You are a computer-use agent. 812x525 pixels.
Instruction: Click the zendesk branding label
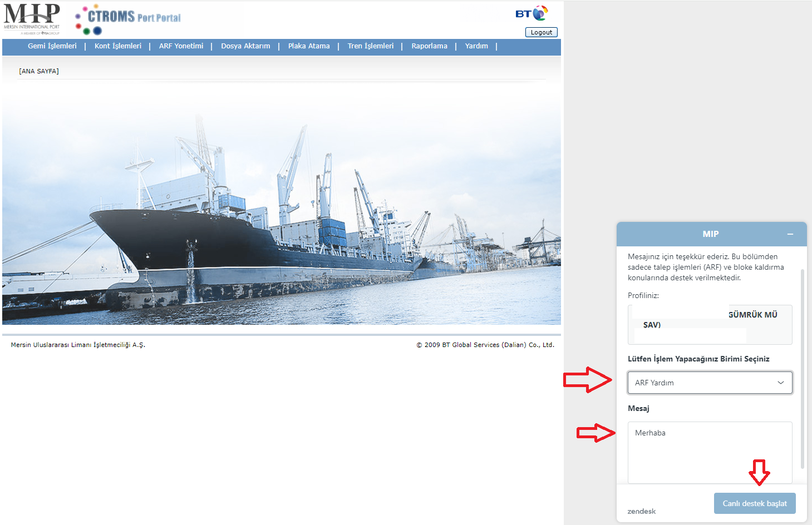point(641,511)
